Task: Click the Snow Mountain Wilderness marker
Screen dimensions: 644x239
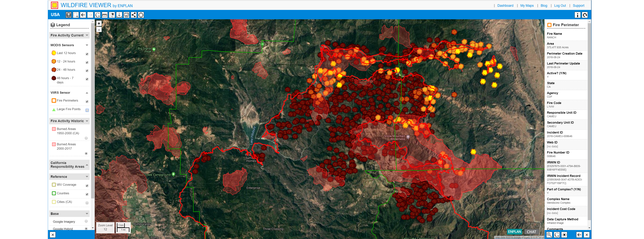Action: (408, 137)
